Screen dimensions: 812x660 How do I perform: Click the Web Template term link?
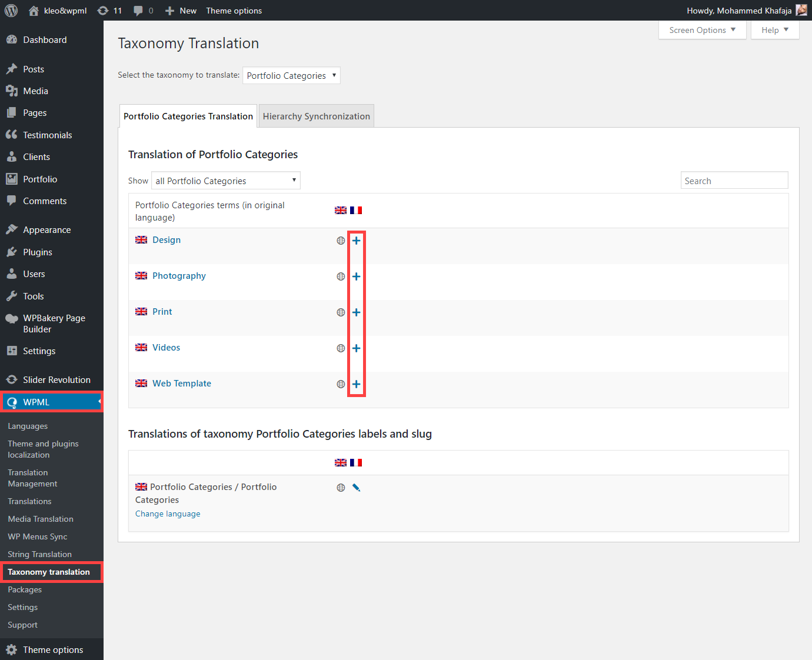[182, 384]
